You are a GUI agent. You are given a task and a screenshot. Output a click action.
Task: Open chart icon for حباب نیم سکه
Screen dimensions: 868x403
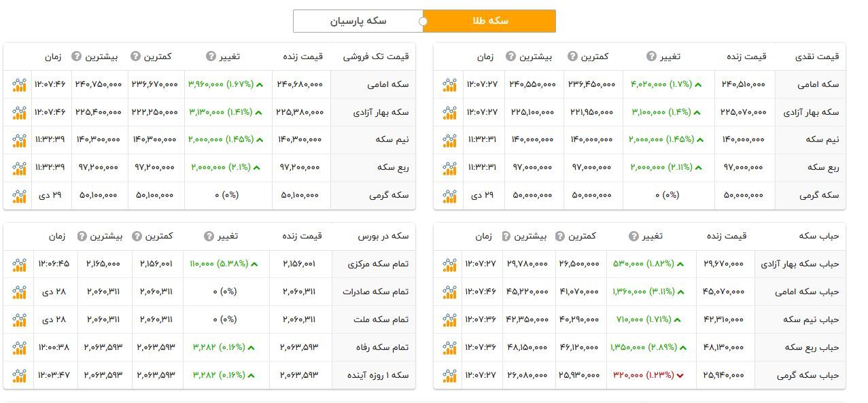[449, 320]
